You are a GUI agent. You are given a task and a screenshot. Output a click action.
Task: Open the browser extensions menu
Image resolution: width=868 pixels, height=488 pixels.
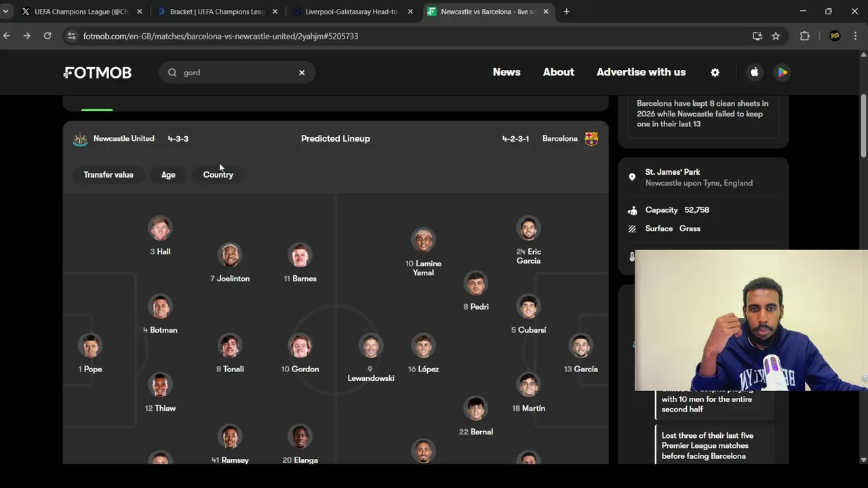pos(805,36)
